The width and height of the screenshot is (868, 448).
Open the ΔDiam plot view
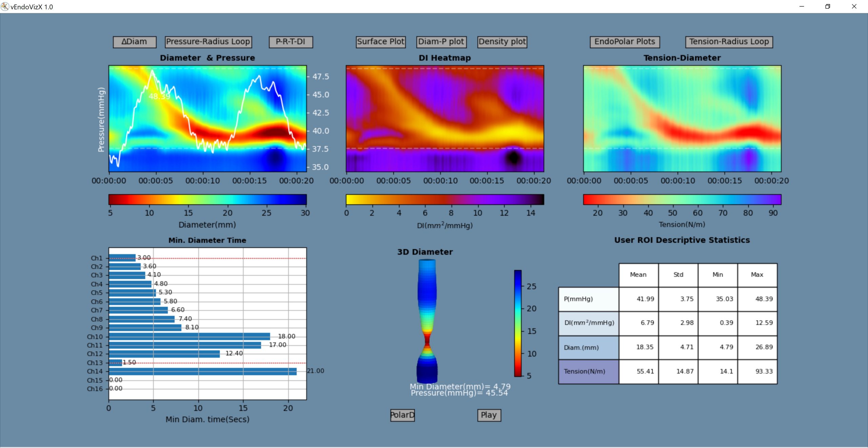134,42
